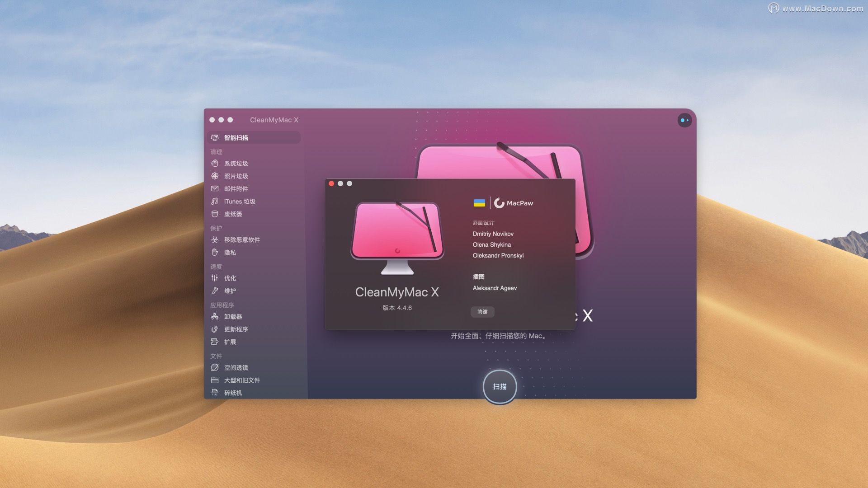This screenshot has width=868, height=488.
Task: Click the 维护 maintenance wrench icon
Action: [215, 291]
